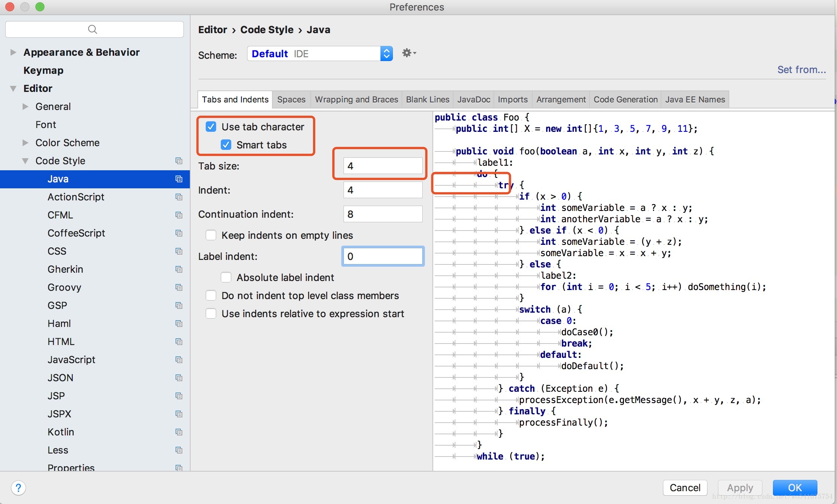Click the Apply button

coord(740,488)
